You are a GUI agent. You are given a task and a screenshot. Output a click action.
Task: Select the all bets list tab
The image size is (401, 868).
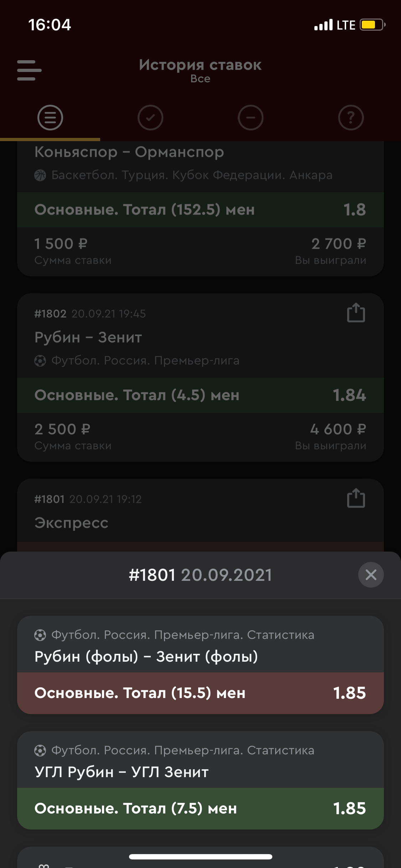[50, 118]
